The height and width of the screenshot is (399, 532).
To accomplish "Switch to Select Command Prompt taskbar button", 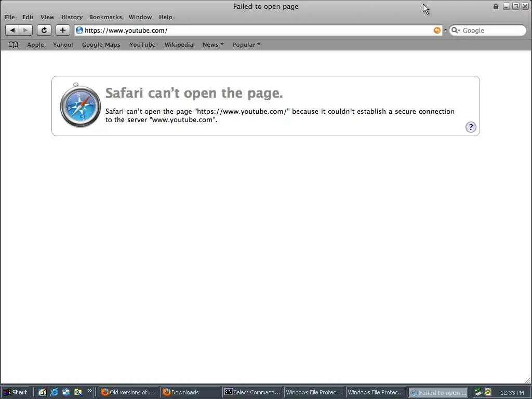I will pos(252,392).
